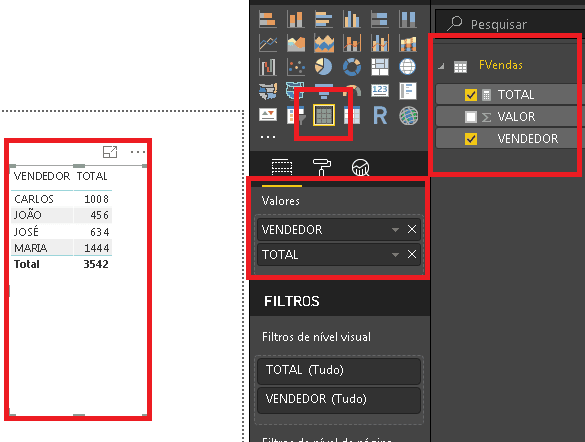Select the funnel chart visual
Image resolution: width=585 pixels, height=442 pixels.
point(323,92)
